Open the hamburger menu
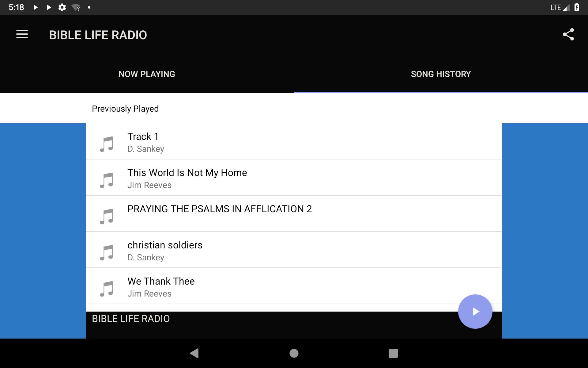588x368 pixels. tap(22, 35)
